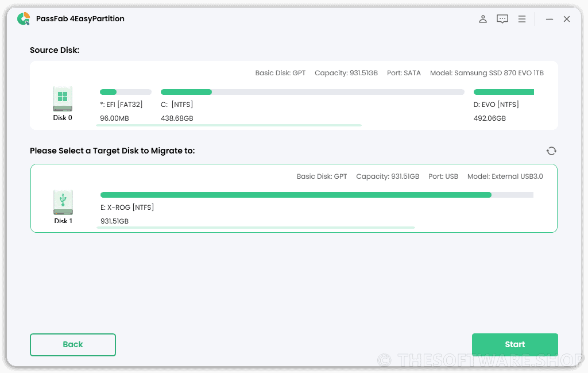Click 'Please Select a Target Disk to Migrate to:' heading
Viewport: 588px width, 373px height.
113,151
